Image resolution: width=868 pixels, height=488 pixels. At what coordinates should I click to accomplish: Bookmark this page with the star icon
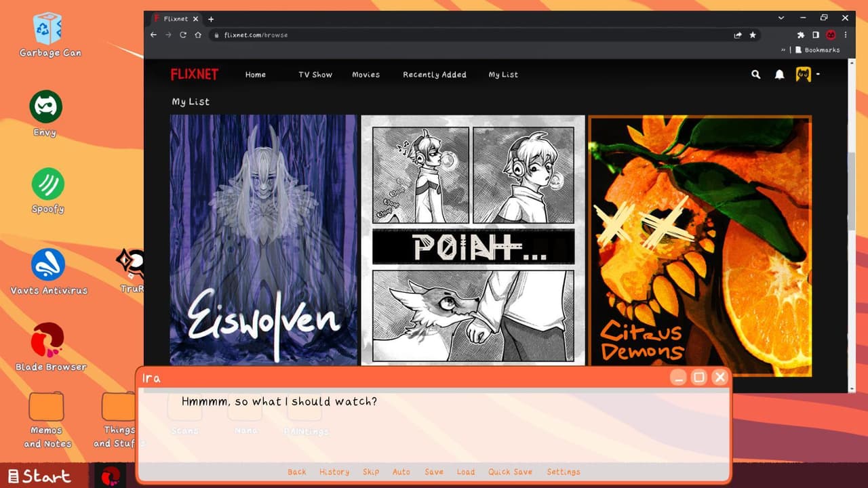point(753,35)
